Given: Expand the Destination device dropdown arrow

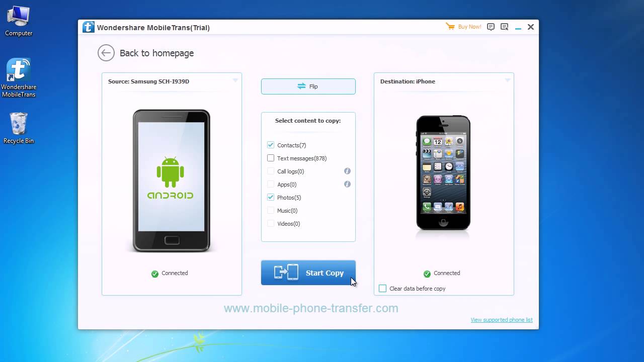Looking at the screenshot, I should pyautogui.click(x=507, y=80).
